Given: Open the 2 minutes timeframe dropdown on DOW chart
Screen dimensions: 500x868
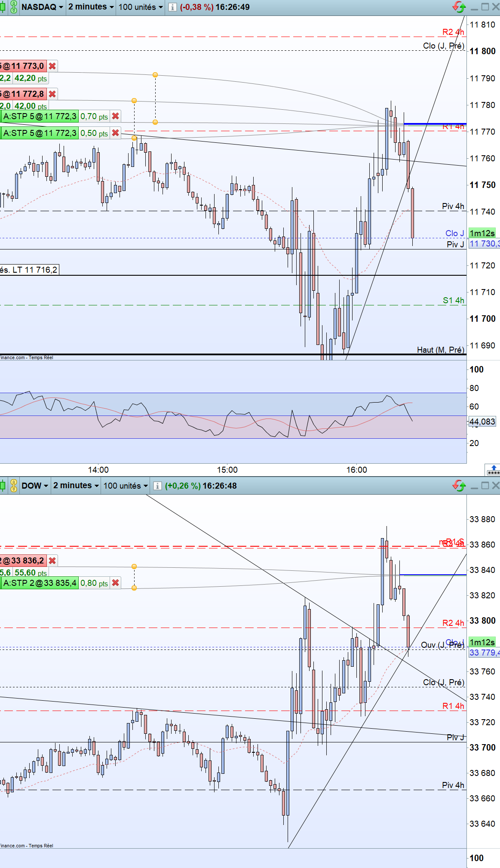Looking at the screenshot, I should coord(76,486).
